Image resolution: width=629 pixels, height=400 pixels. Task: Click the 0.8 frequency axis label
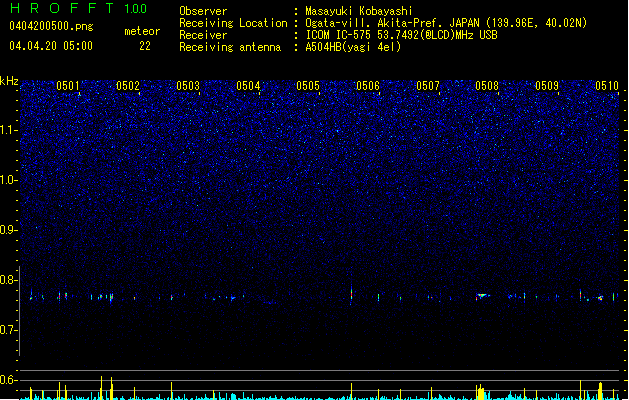tap(8, 280)
